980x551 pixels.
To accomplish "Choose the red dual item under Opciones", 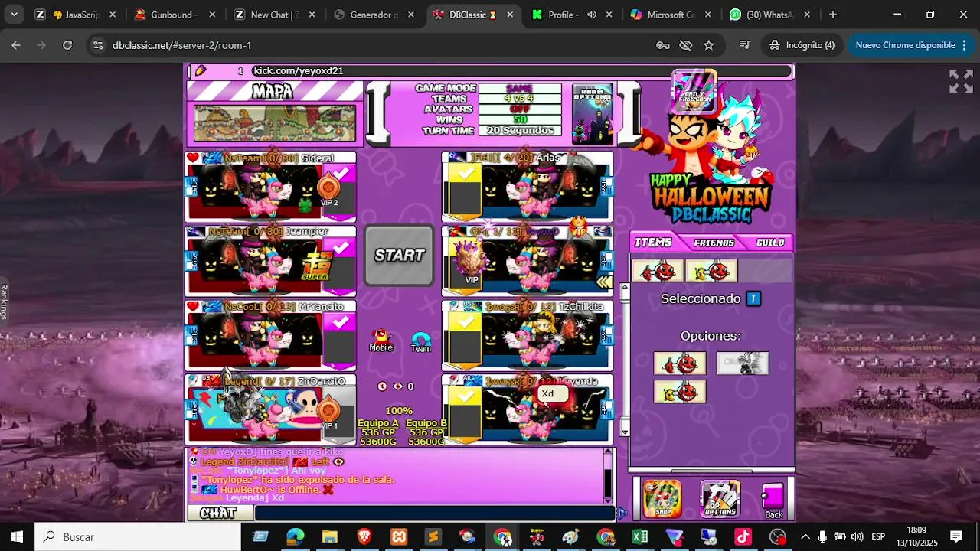I will pyautogui.click(x=680, y=364).
